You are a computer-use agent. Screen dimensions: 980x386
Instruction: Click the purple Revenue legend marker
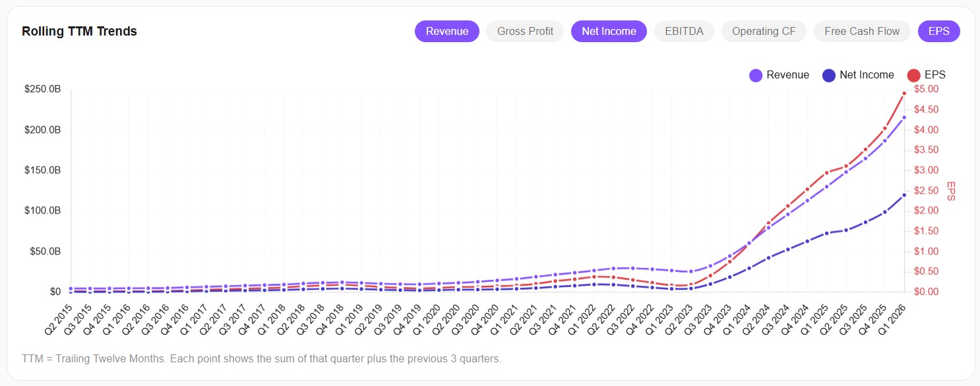754,74
